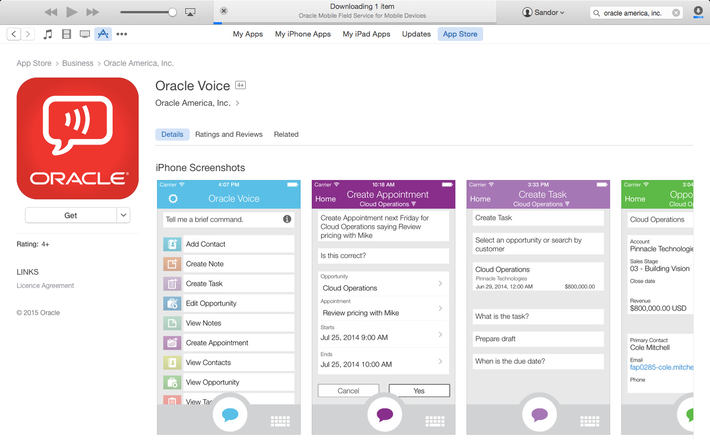710x443 pixels.
Task: Click the green Opportunity screenshot
Action: coord(657,308)
